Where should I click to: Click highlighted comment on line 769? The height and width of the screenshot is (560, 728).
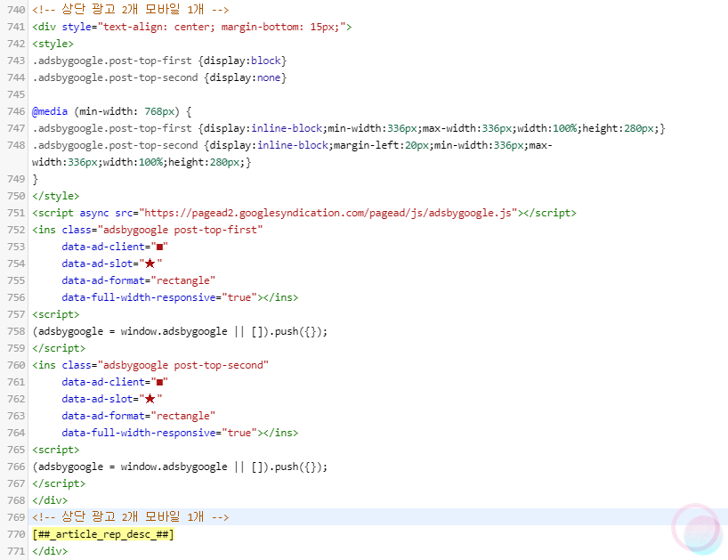point(131,517)
